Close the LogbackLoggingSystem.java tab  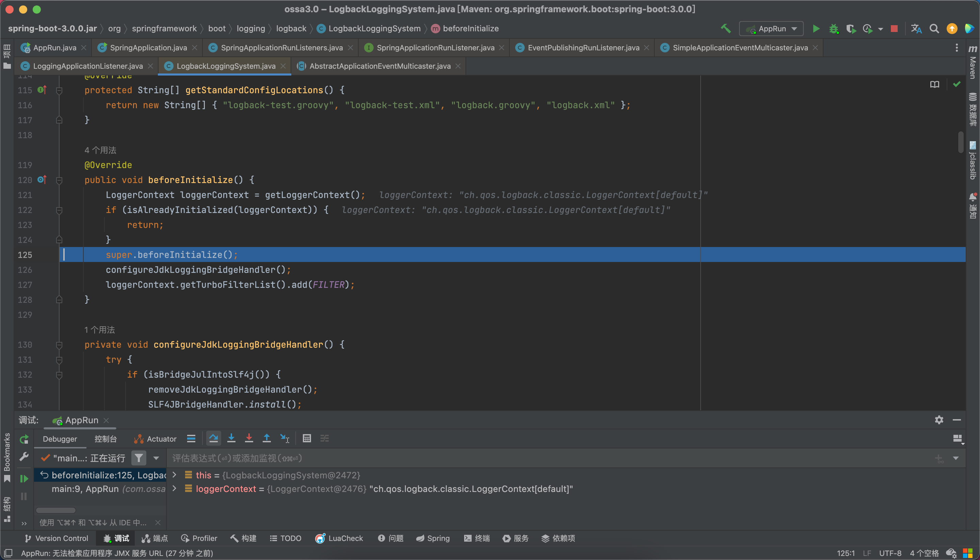click(x=283, y=66)
